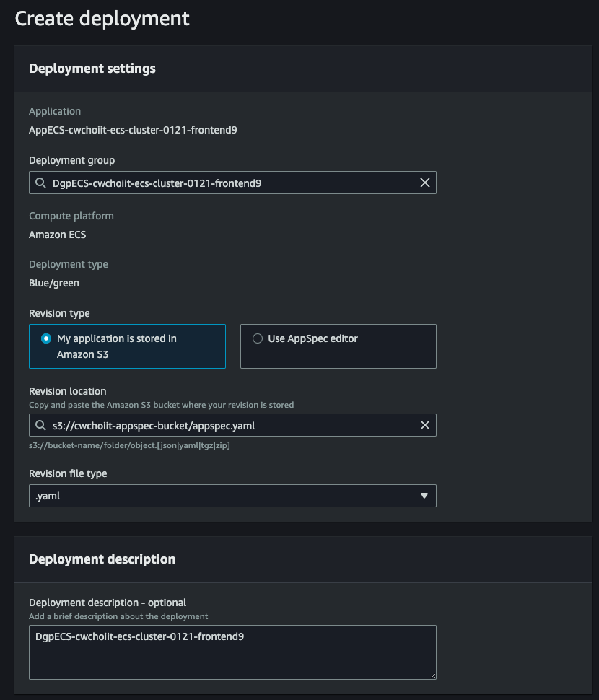
Task: Click the search icon in Revision location field
Action: coord(41,426)
